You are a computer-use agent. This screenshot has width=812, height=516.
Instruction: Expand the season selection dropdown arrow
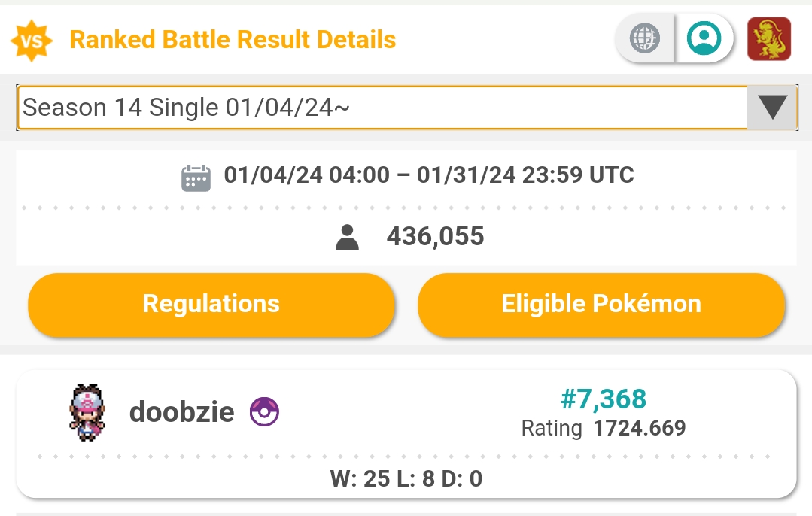click(772, 107)
